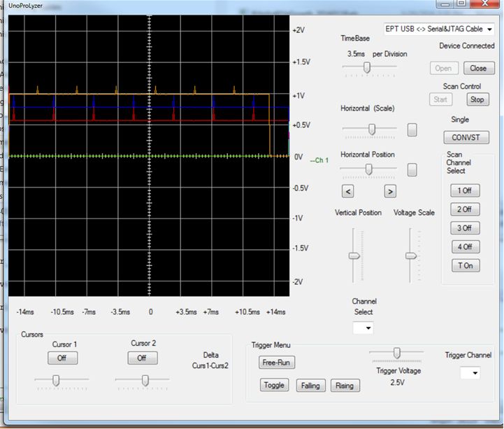Open the EPT USB Serial&JTAG Cable dropdown
This screenshot has height=429, width=504.
pos(439,29)
